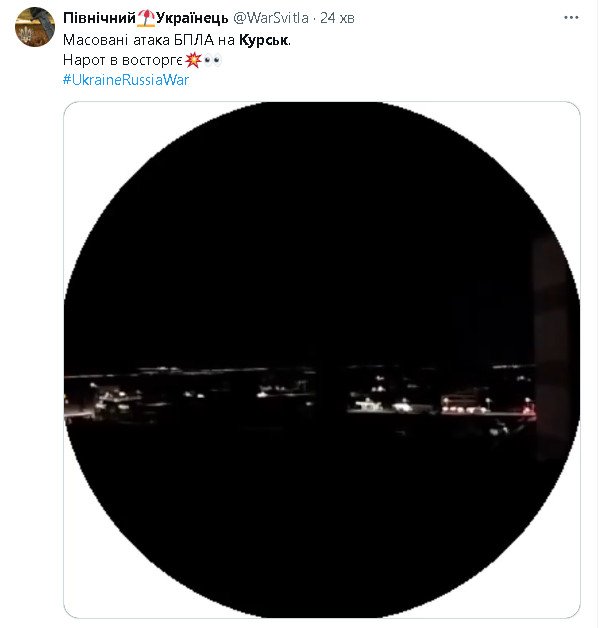
Task: Click the bold word Курськ
Action: click(266, 41)
